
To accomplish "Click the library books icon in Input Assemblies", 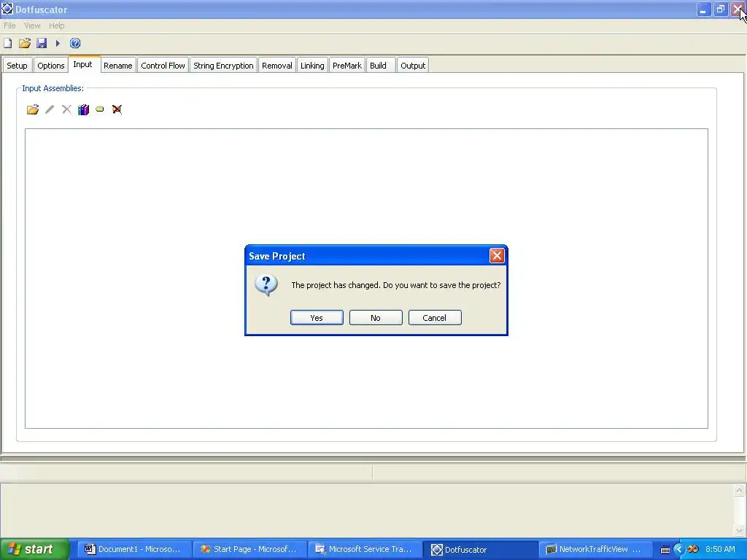I will pos(83,109).
